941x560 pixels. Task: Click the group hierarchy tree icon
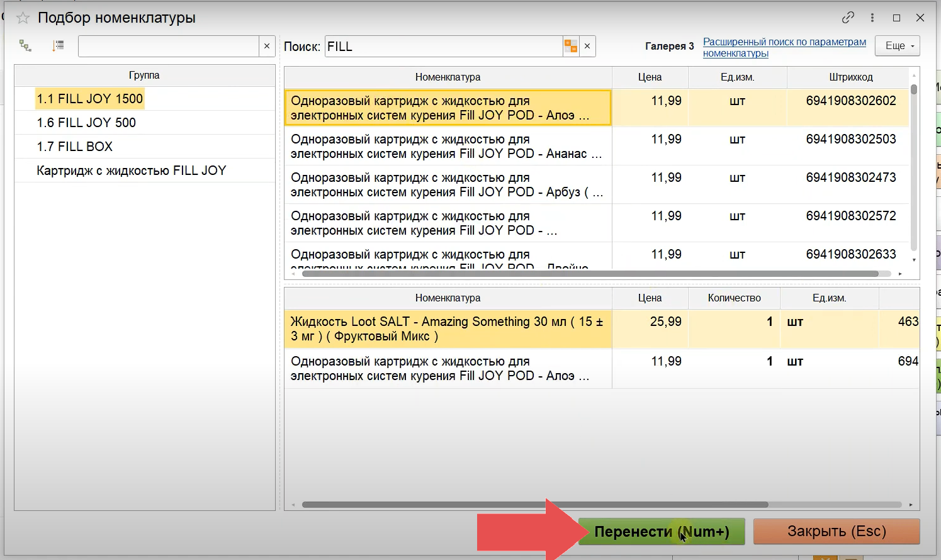(25, 46)
